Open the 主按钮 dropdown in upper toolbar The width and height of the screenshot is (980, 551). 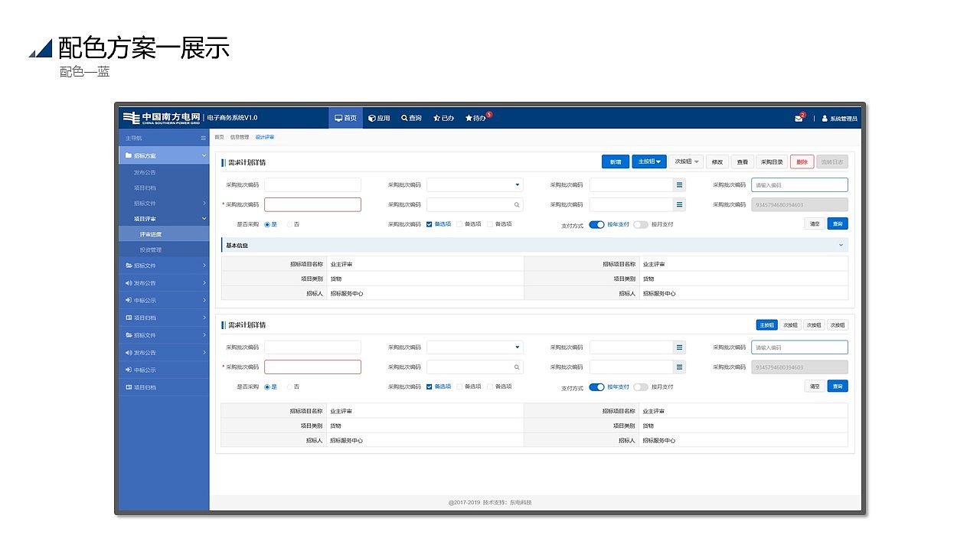point(649,161)
